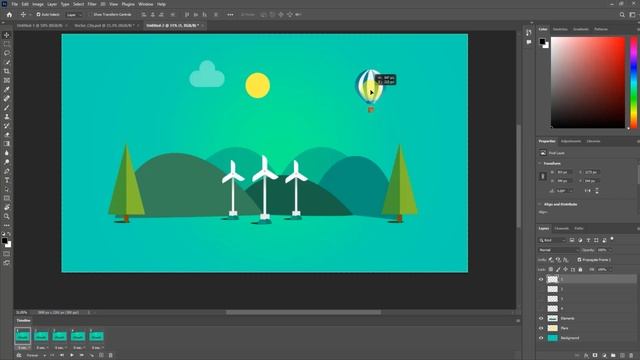Image resolution: width=640 pixels, height=360 pixels.
Task: Click the foreground color swatch in toolbar
Action: tap(4, 241)
